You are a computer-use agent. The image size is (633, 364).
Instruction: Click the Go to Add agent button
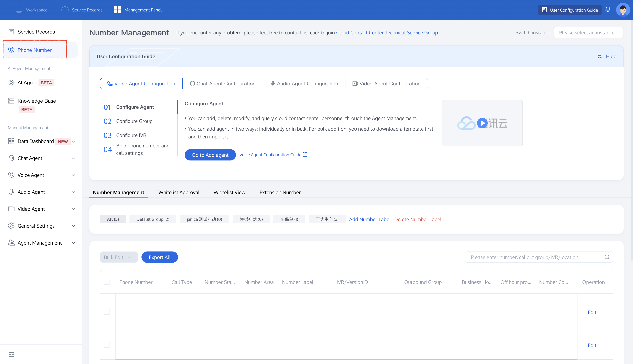tap(210, 155)
